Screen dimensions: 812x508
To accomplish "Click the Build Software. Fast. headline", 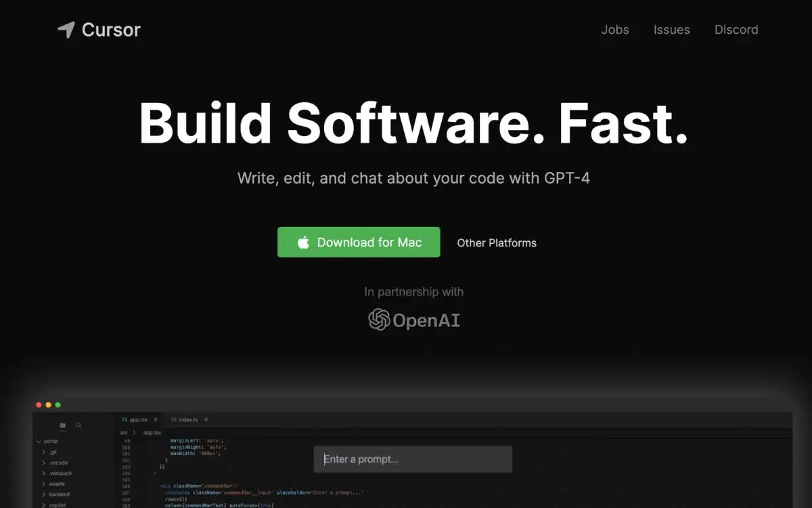I will point(413,123).
